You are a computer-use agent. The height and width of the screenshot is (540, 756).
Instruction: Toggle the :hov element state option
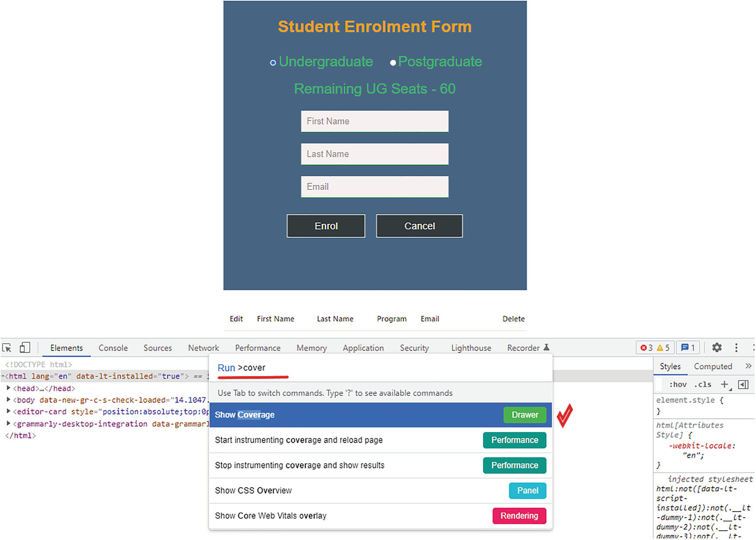(678, 384)
